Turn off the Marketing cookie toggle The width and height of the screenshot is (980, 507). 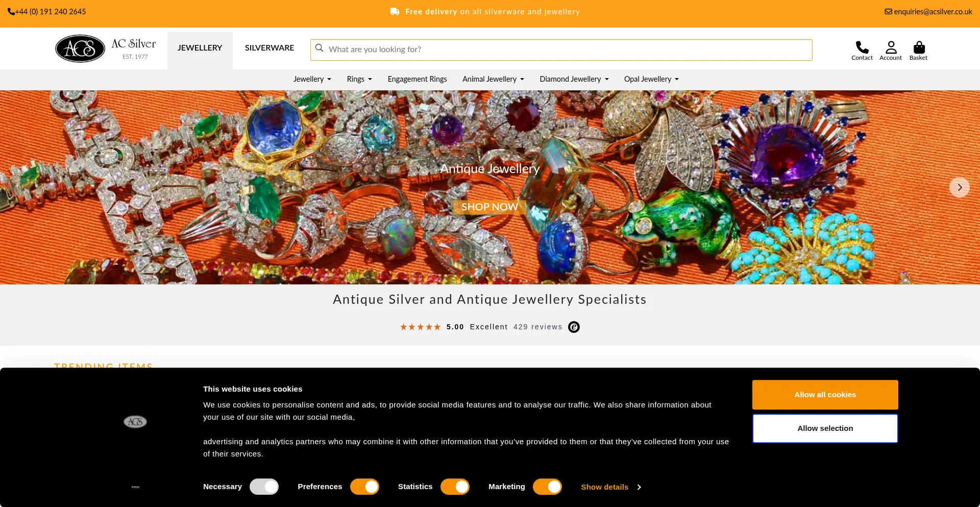point(547,487)
